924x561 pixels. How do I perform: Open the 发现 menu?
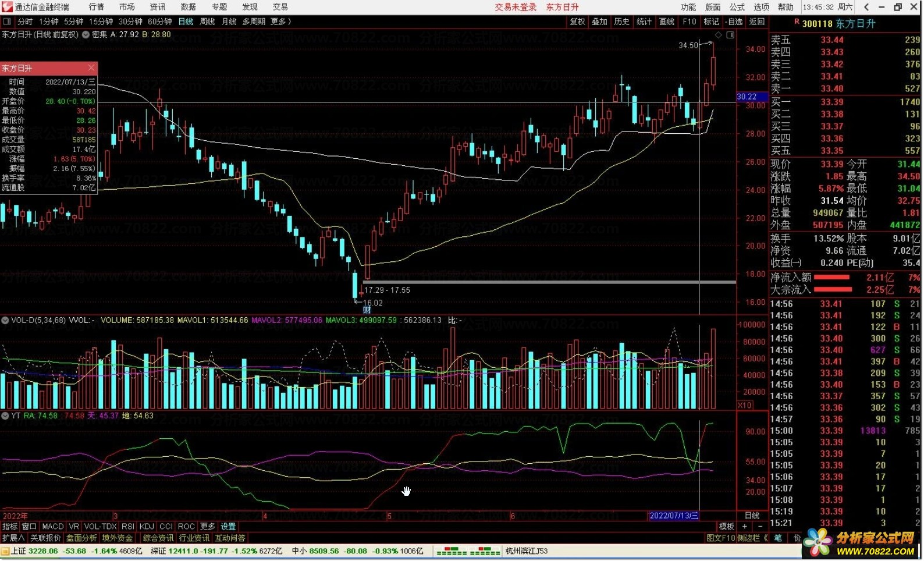[x=250, y=7]
